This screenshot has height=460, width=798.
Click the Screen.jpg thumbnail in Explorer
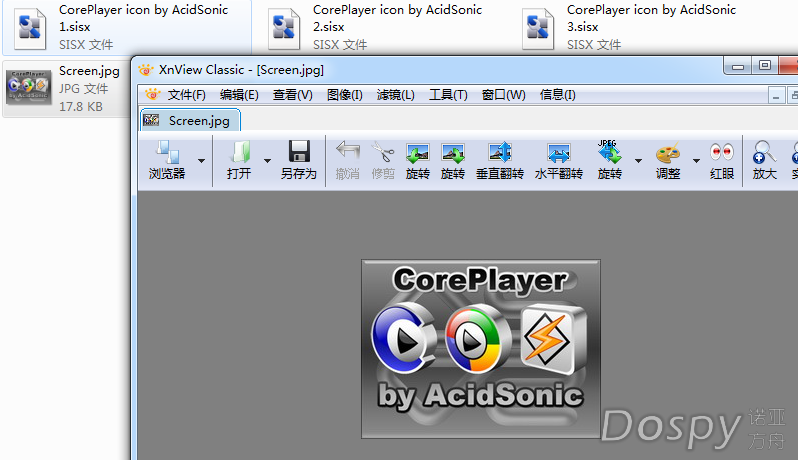click(x=28, y=88)
